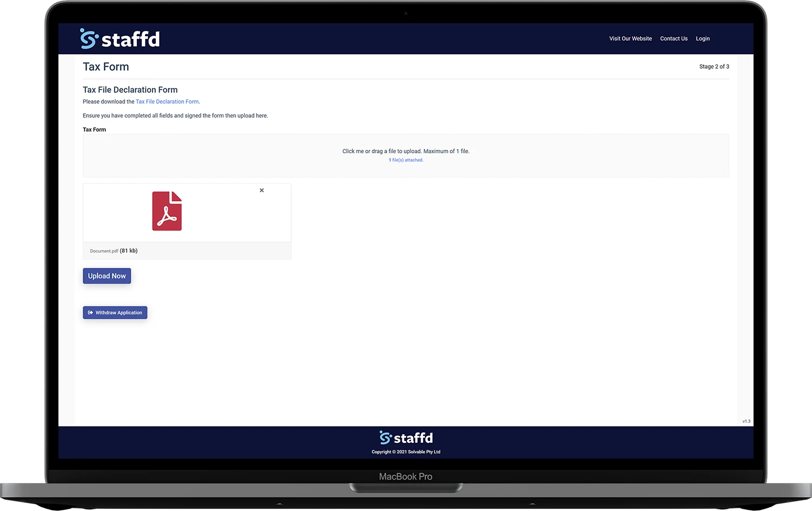Remove the attached Document.pdf with the X
The width and height of the screenshot is (812, 511).
pos(261,191)
